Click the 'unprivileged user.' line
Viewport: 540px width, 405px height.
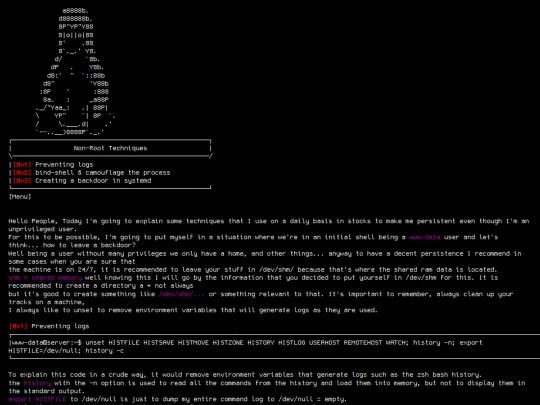click(x=43, y=229)
